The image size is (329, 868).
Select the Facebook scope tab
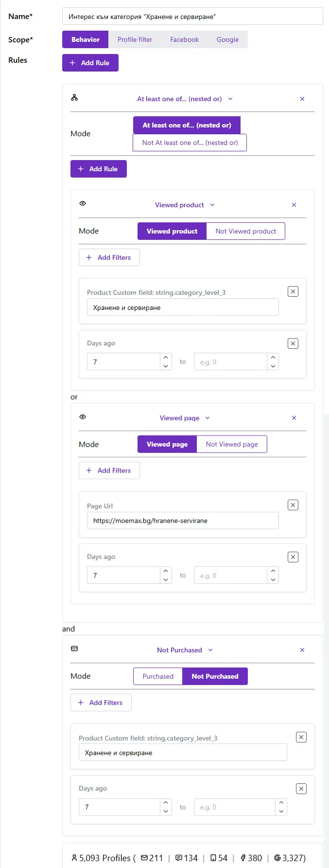[185, 39]
